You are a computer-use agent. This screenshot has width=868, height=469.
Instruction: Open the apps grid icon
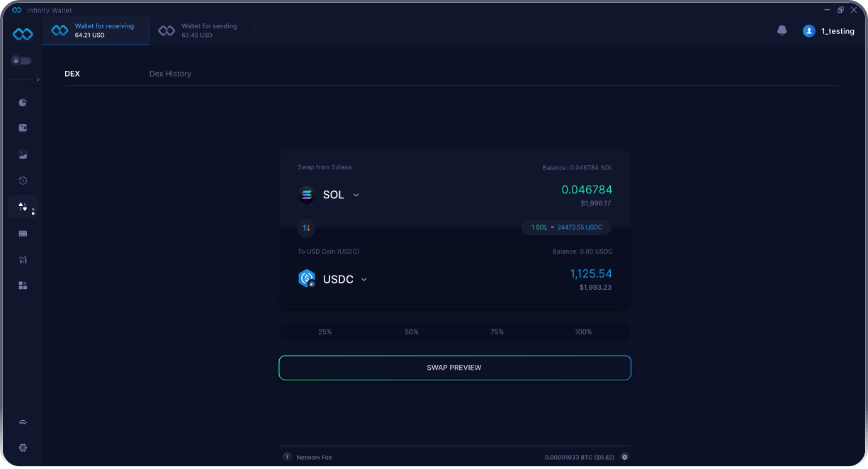click(23, 286)
